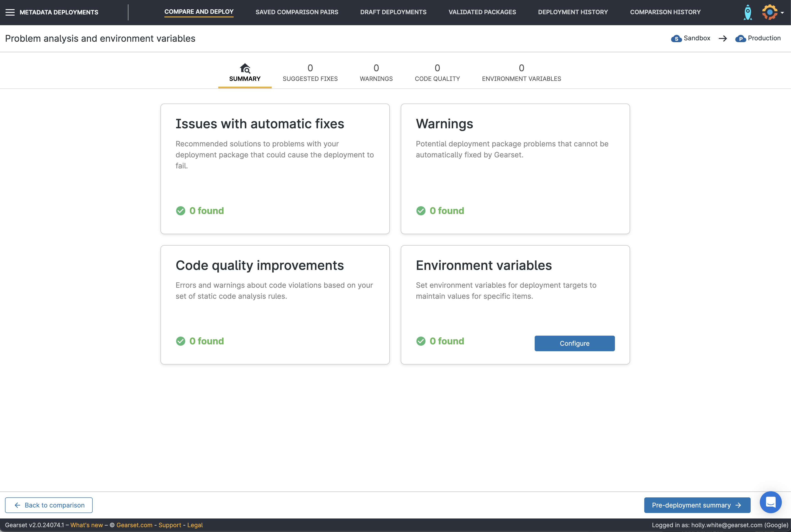
Task: Open Deployment History in top navigation
Action: [573, 12]
